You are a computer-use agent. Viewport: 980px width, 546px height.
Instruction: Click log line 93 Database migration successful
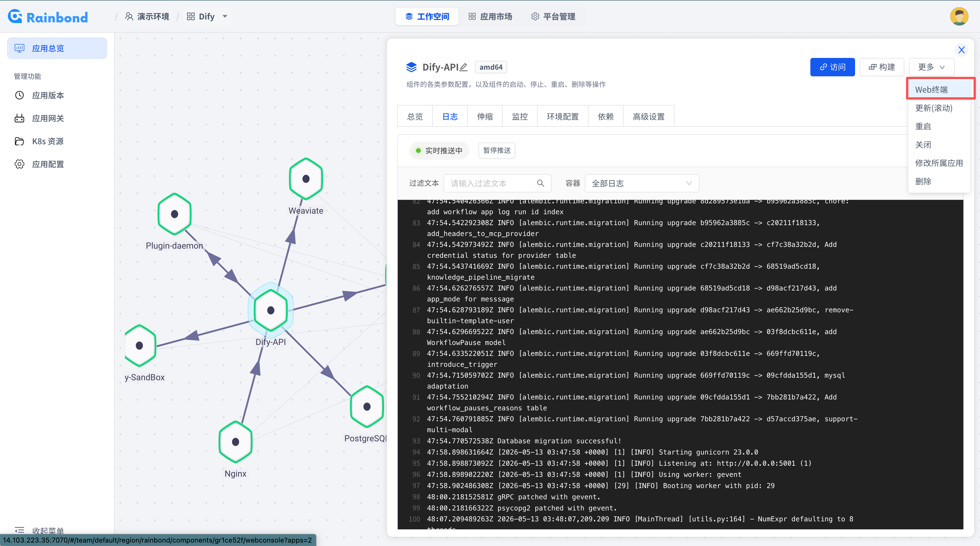(x=524, y=441)
